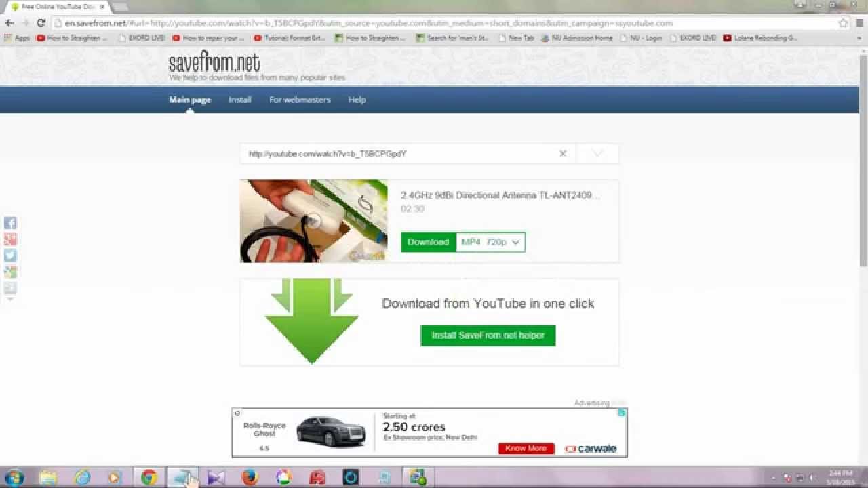The height and width of the screenshot is (488, 868).
Task: Launch Internet Explorer from the taskbar
Action: coord(82,477)
